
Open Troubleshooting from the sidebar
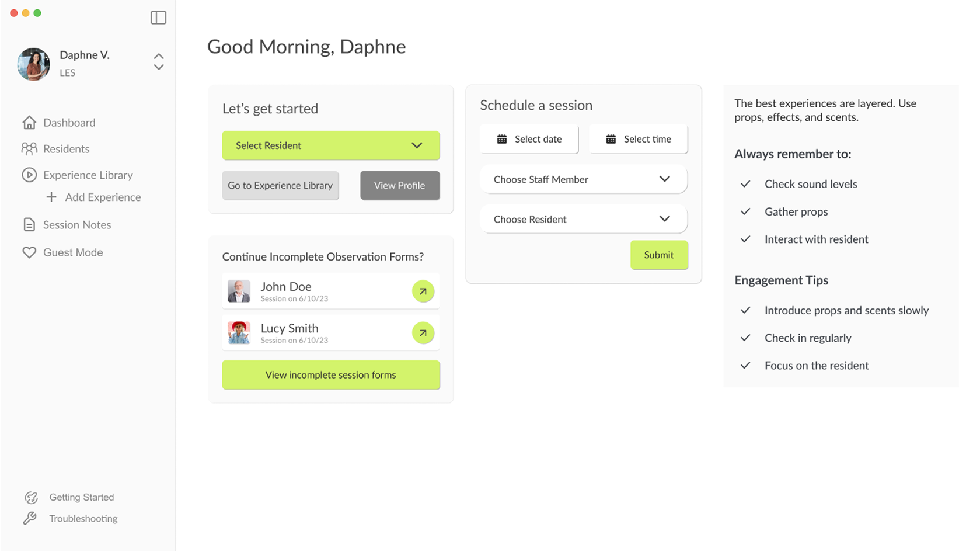83,518
